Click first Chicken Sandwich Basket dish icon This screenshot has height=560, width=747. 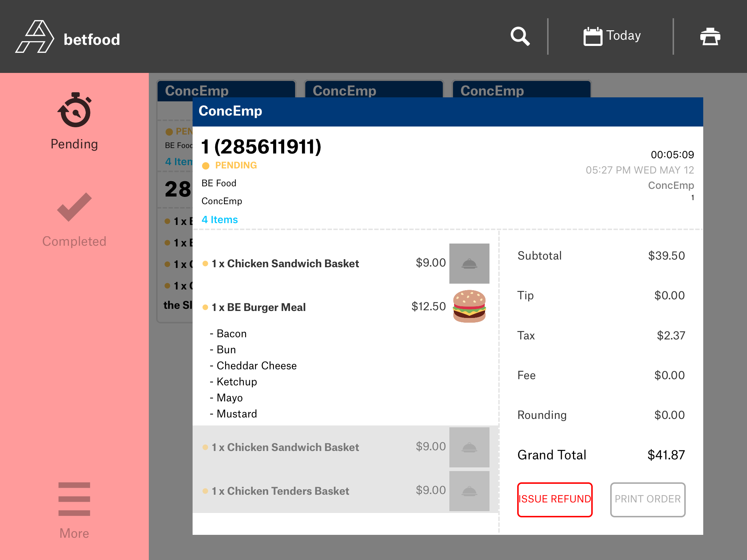coord(469,263)
